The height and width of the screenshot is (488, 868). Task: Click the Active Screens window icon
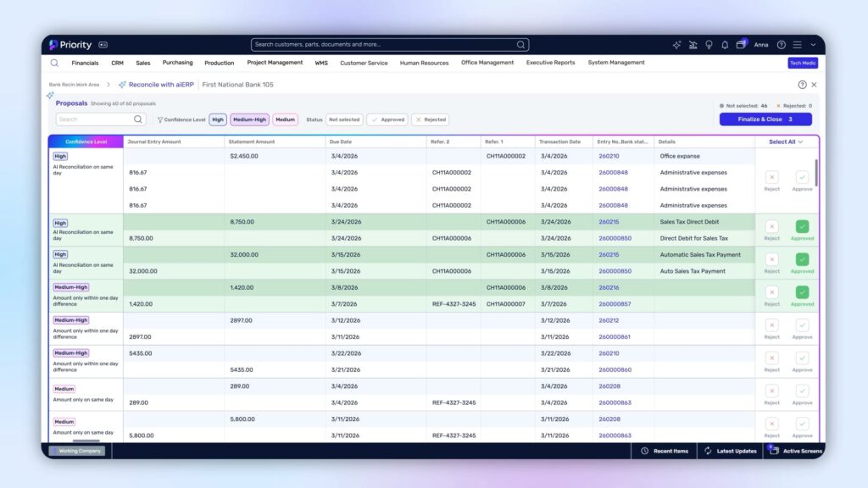[774, 451]
